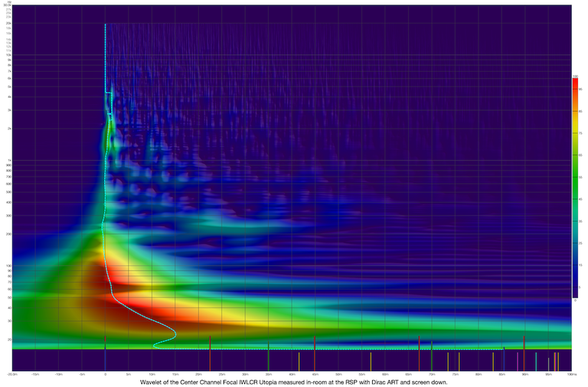
Task: Click the wavelet caption text below the plot
Action: pos(293,382)
